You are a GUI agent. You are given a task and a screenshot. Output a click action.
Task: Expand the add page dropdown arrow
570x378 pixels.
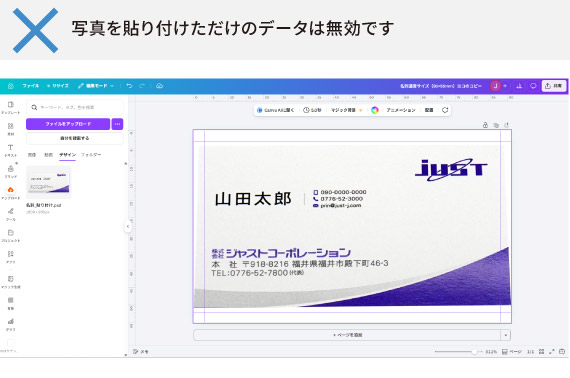coord(506,335)
